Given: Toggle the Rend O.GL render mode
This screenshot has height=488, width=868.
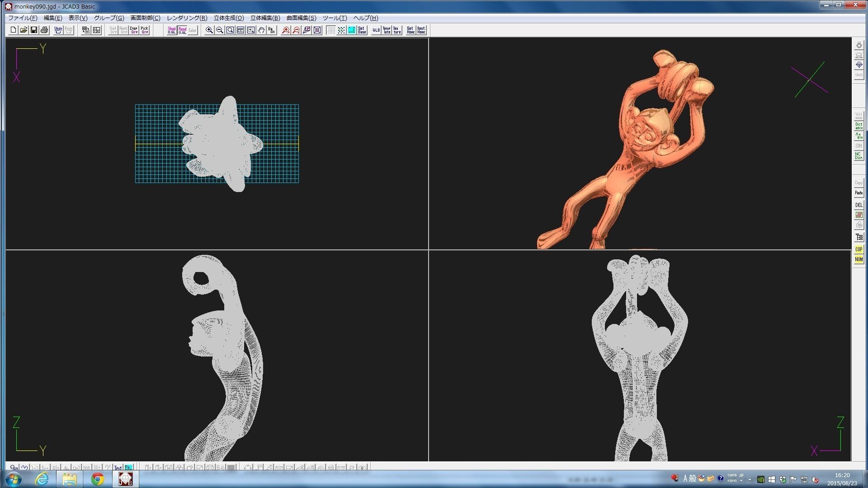Looking at the screenshot, I should tap(182, 30).
